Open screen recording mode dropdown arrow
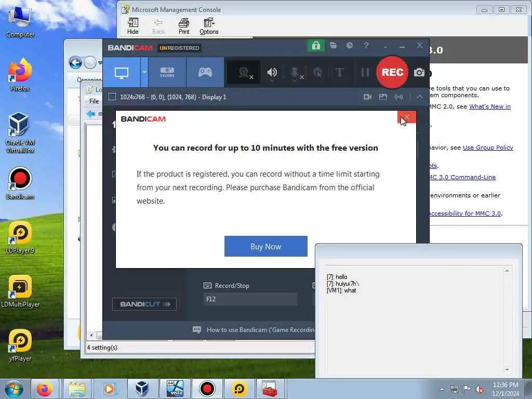532x399 pixels. tap(144, 72)
